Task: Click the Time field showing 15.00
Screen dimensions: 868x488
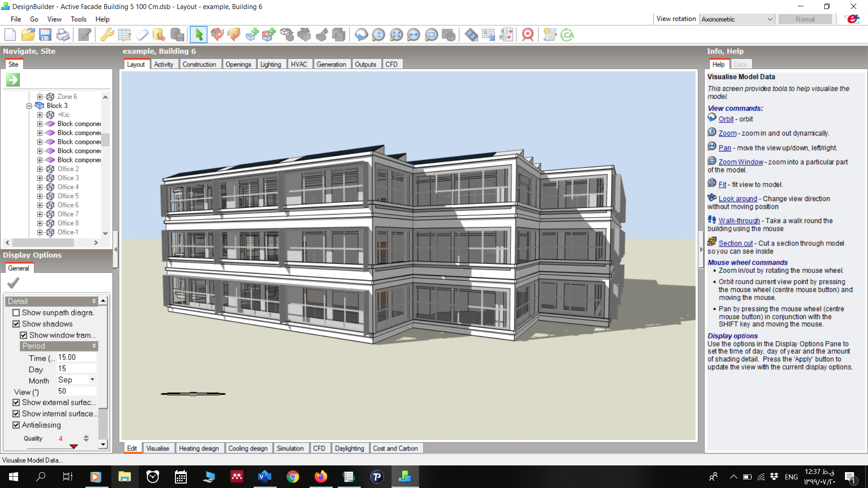Action: tap(77, 357)
